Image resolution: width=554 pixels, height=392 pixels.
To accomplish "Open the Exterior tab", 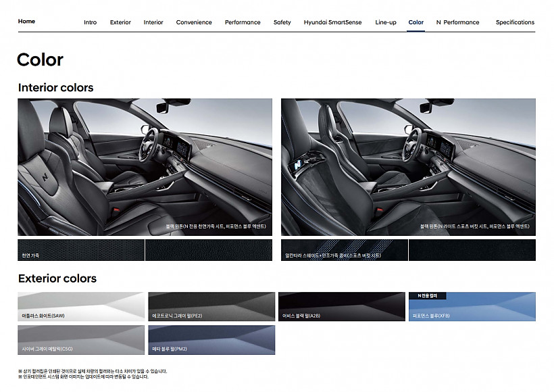I will tap(120, 22).
